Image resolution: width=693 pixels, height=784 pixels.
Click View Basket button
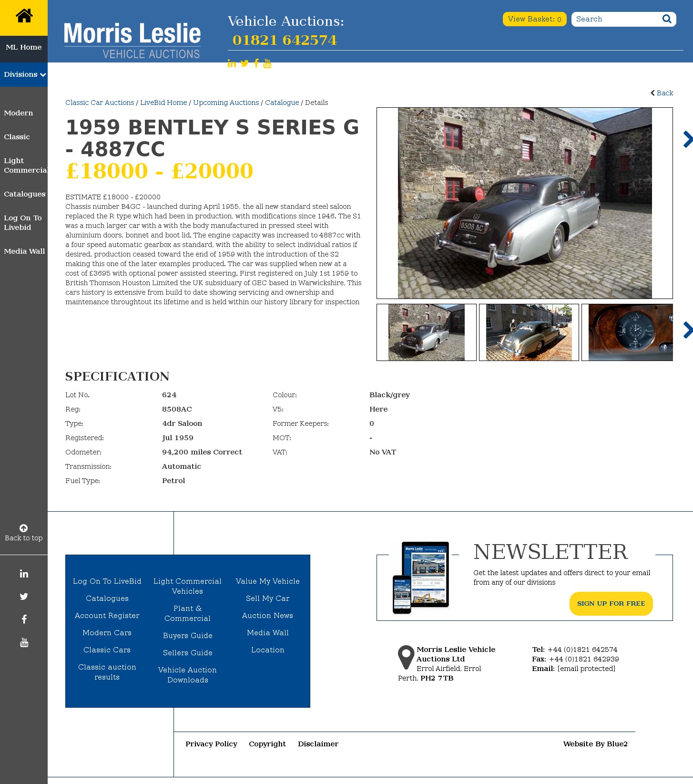coord(534,19)
